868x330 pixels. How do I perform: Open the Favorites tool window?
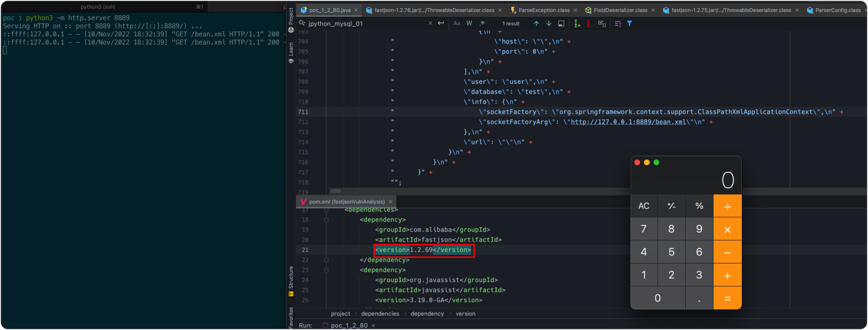[x=291, y=318]
